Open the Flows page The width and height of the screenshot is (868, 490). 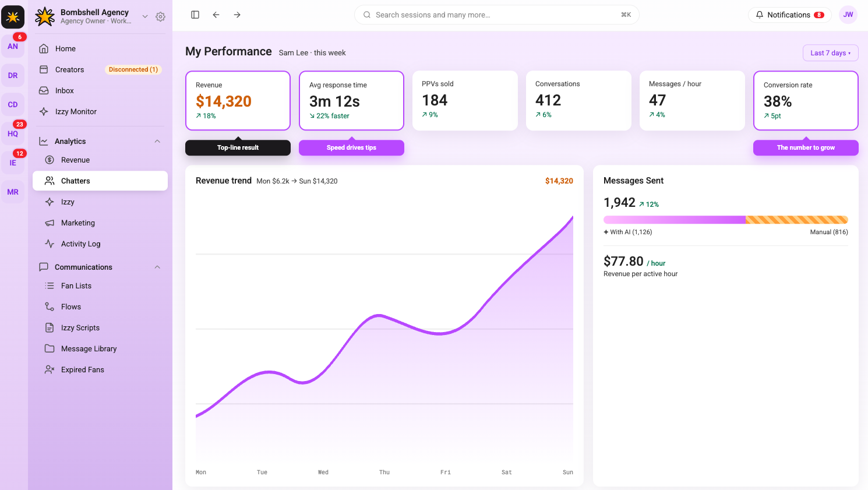tap(100, 306)
